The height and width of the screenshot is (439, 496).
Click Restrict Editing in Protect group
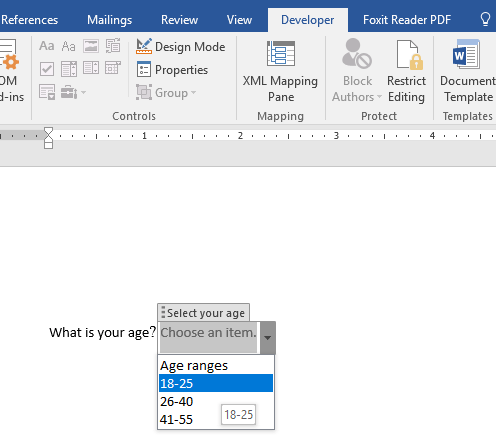point(406,71)
